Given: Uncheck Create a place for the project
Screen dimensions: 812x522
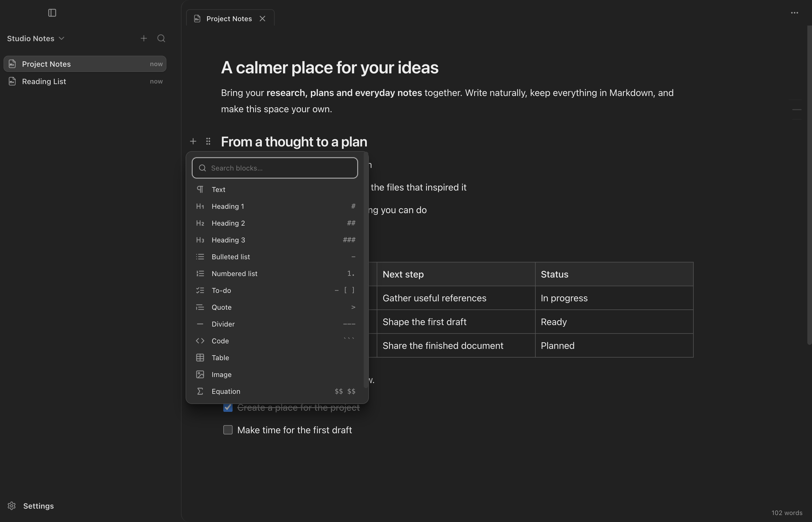Looking at the screenshot, I should [228, 407].
